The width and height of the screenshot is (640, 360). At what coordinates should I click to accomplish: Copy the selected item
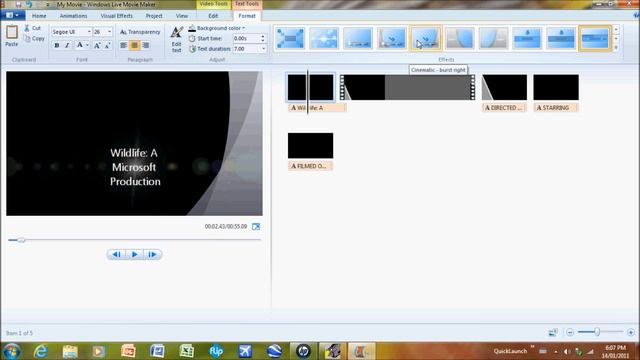pos(34,38)
